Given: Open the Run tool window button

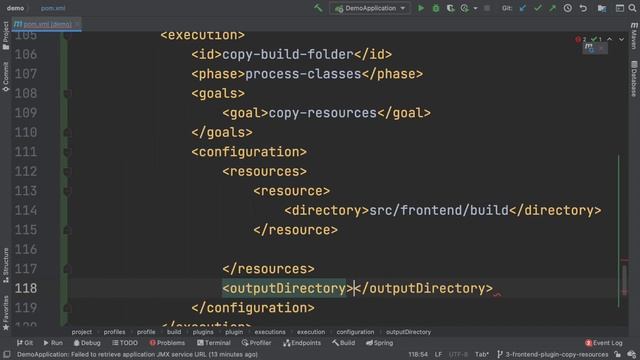Looking at the screenshot, I should 53,343.
